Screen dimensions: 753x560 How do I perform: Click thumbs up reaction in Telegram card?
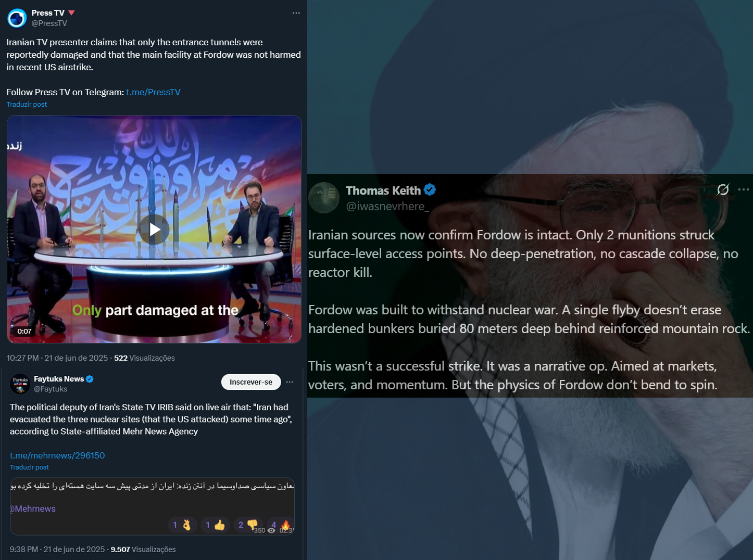[x=215, y=525]
